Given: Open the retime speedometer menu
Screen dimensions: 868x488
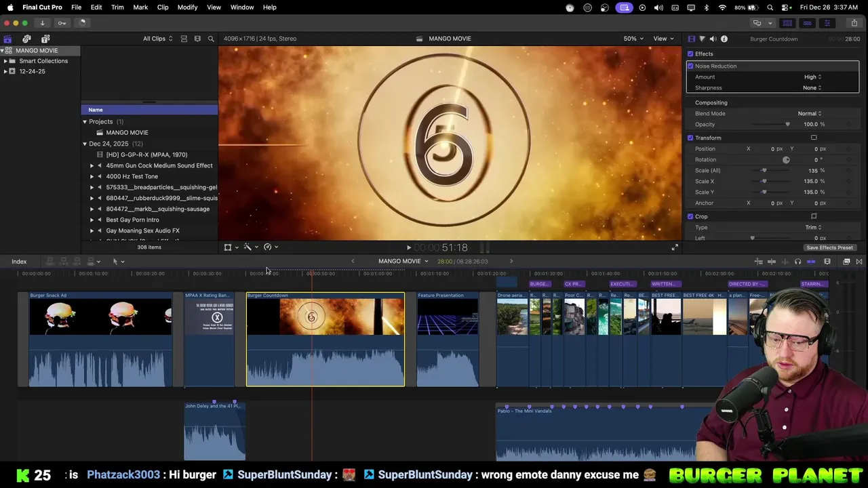Looking at the screenshot, I should [x=271, y=247].
